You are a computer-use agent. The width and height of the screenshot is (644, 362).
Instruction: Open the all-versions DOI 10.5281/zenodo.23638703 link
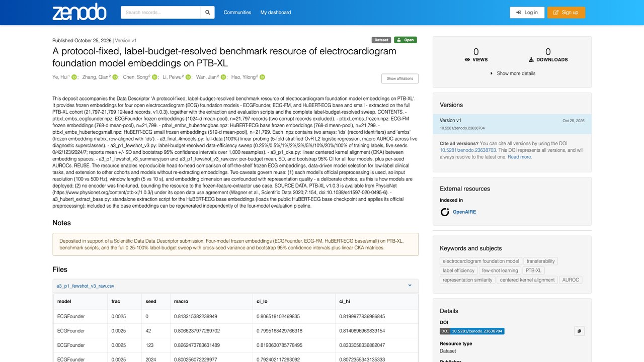pos(468,150)
